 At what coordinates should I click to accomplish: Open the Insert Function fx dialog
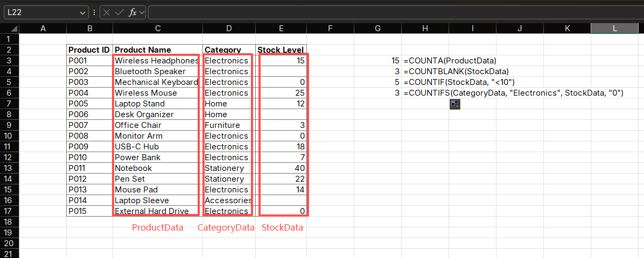tap(132, 12)
